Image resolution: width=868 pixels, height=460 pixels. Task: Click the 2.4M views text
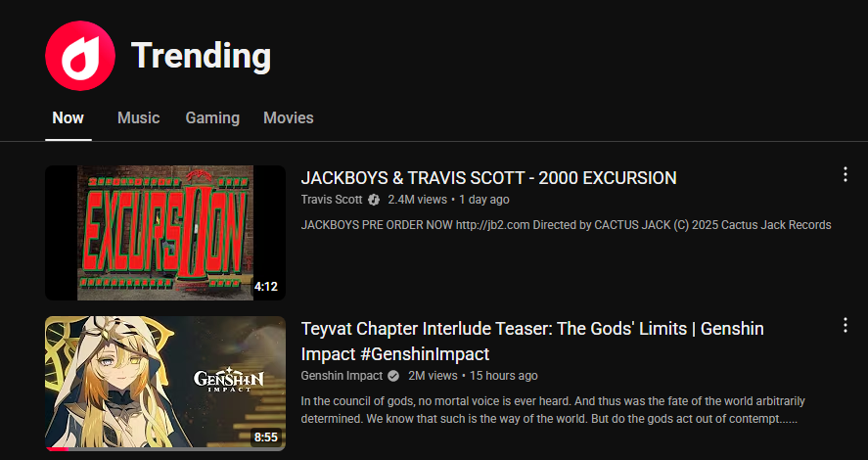pos(417,200)
